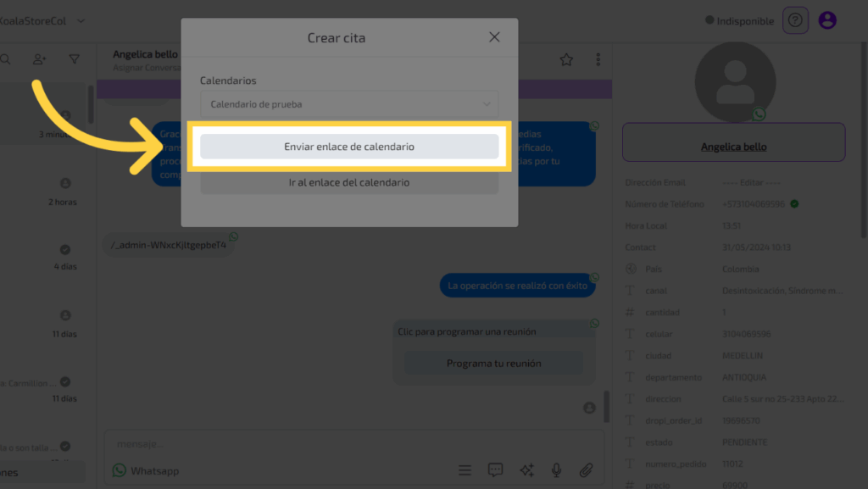Click Ir al enlace del calendario button

pyautogui.click(x=349, y=182)
